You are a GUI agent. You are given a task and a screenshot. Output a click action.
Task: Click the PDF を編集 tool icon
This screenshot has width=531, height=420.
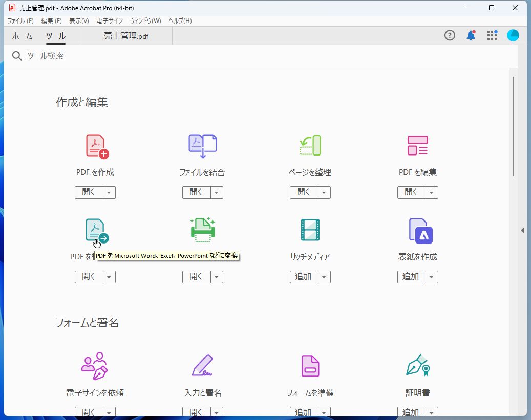point(417,145)
